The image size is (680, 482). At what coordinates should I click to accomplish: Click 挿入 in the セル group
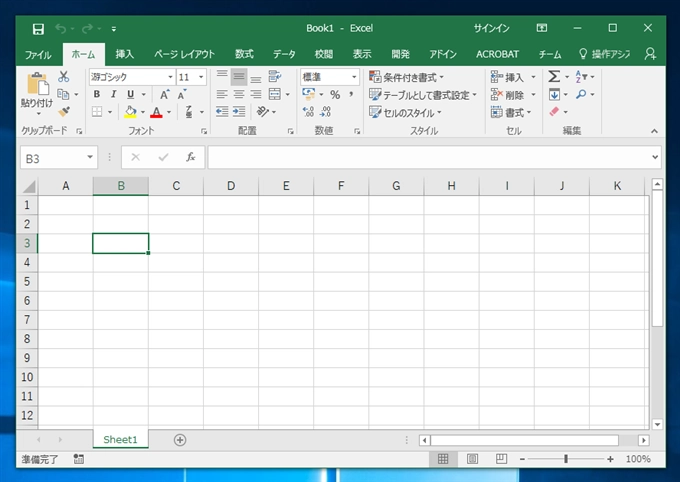click(507, 77)
